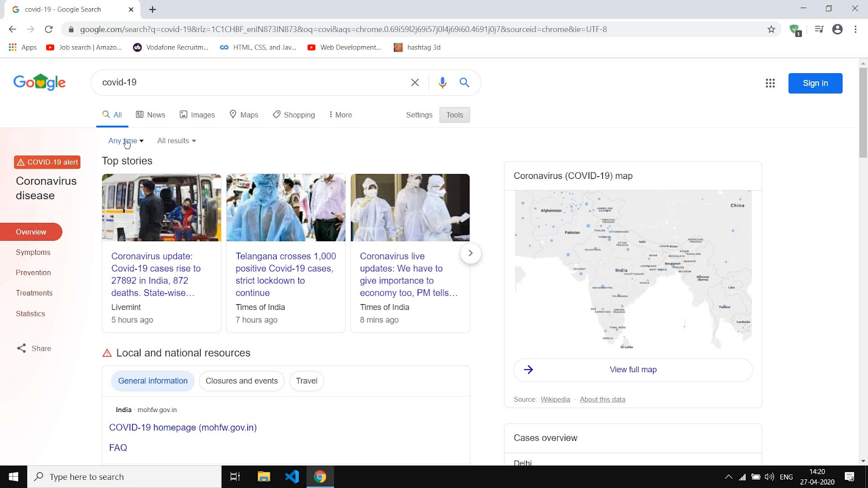Click Chrome icon on taskbar
Viewport: 868px width, 488px height.
320,477
